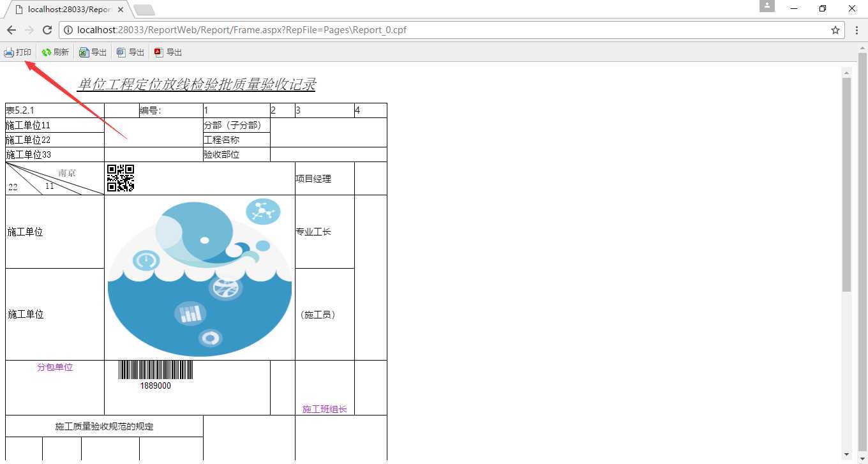Restore down the browser window

point(823,8)
